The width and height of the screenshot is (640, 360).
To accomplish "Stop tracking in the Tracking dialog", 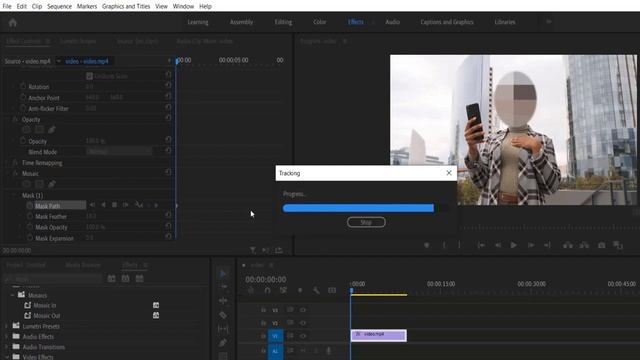I will (x=366, y=222).
